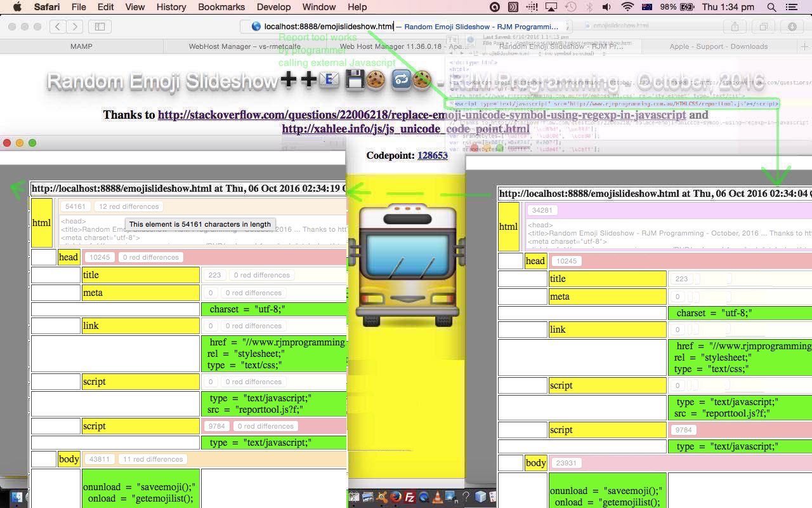Open the File menu
The image size is (812, 508).
(x=79, y=7)
